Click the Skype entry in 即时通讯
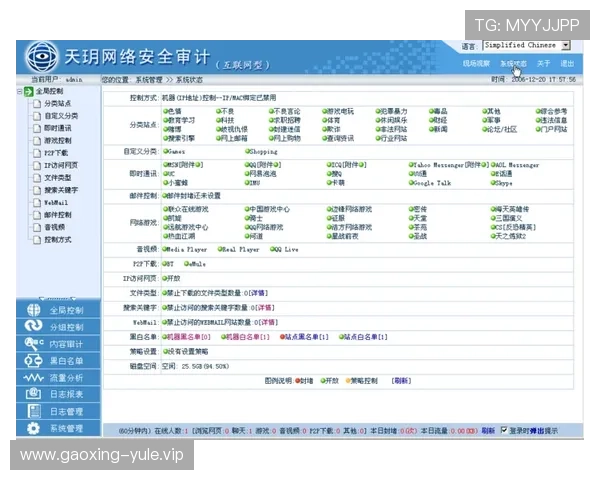This screenshot has height=480, width=600. coord(502,183)
